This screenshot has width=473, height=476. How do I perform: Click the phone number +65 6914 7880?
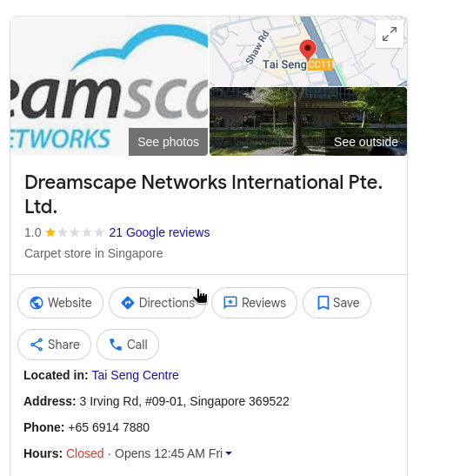(x=109, y=427)
